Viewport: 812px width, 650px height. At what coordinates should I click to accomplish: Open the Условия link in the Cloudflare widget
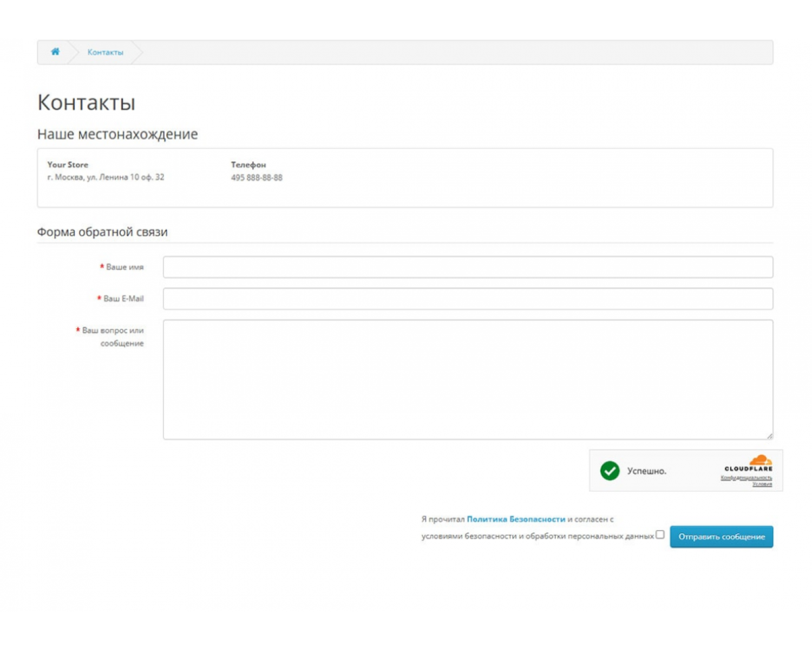point(763,484)
